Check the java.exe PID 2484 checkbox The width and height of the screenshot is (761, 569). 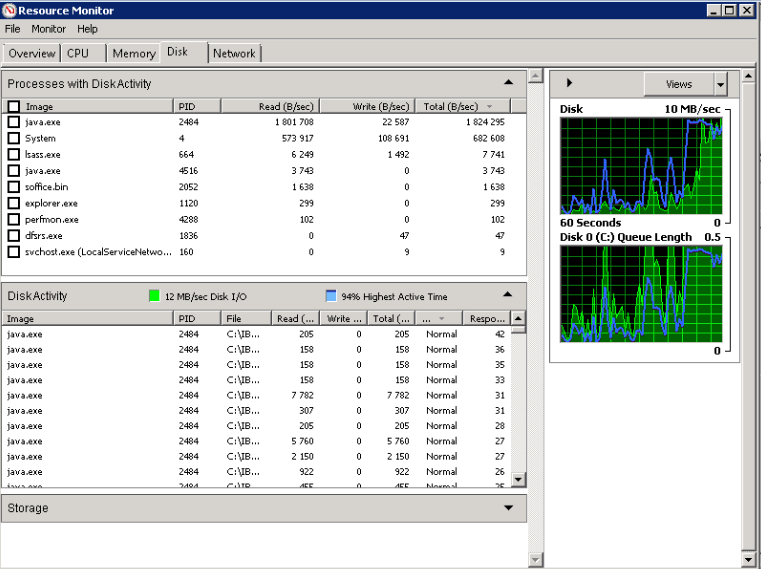[x=14, y=122]
